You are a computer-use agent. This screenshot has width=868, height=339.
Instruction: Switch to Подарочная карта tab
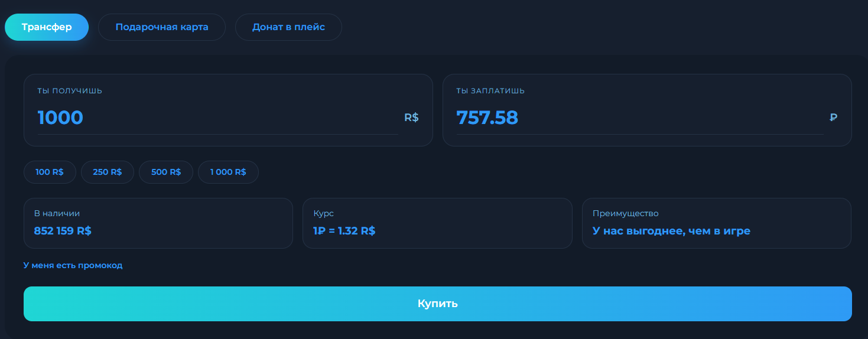162,27
